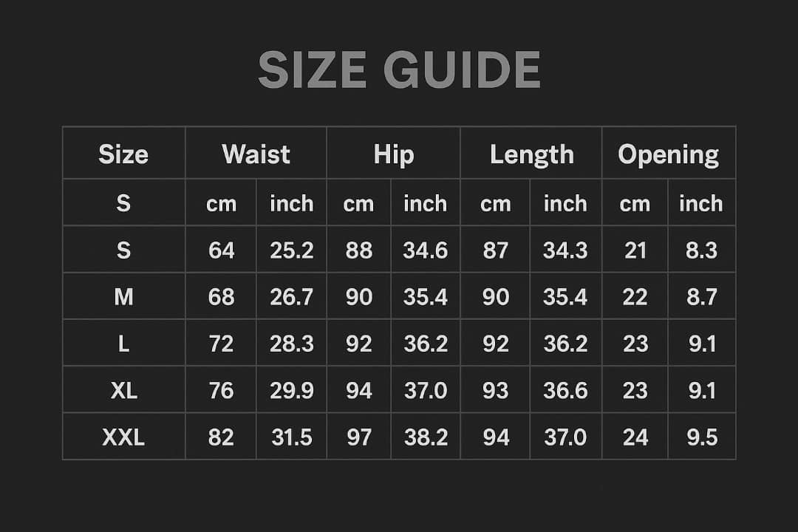The height and width of the screenshot is (532, 798).
Task: Click the Opening column header
Action: (x=668, y=154)
